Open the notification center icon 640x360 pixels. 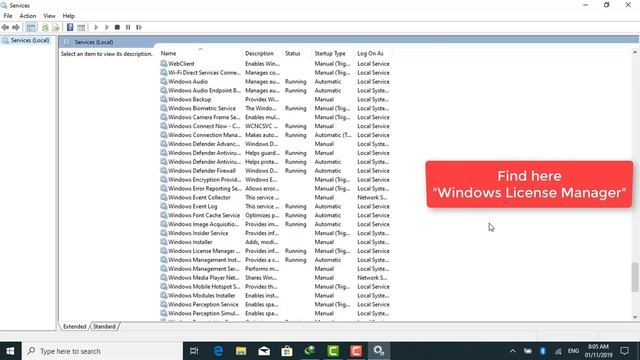pos(624,351)
